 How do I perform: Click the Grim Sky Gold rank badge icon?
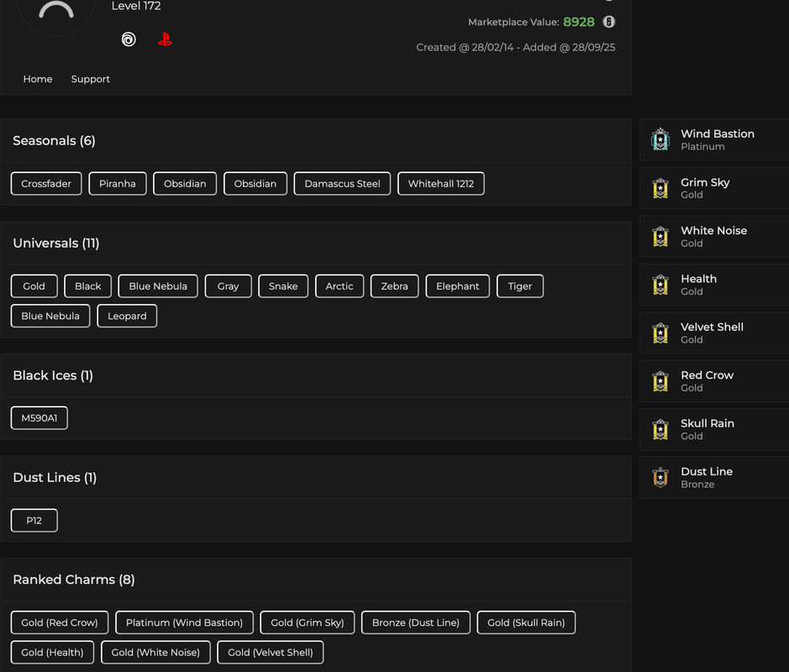660,188
